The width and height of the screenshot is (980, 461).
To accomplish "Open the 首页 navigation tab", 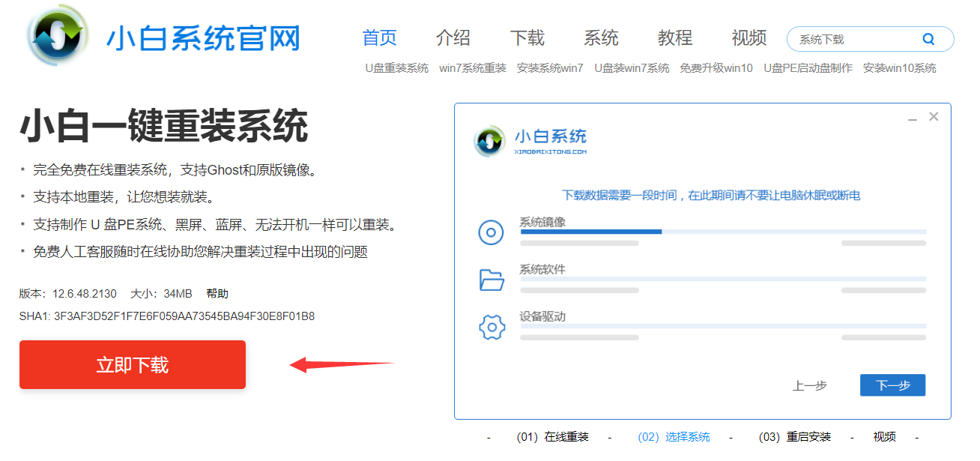I will [379, 37].
